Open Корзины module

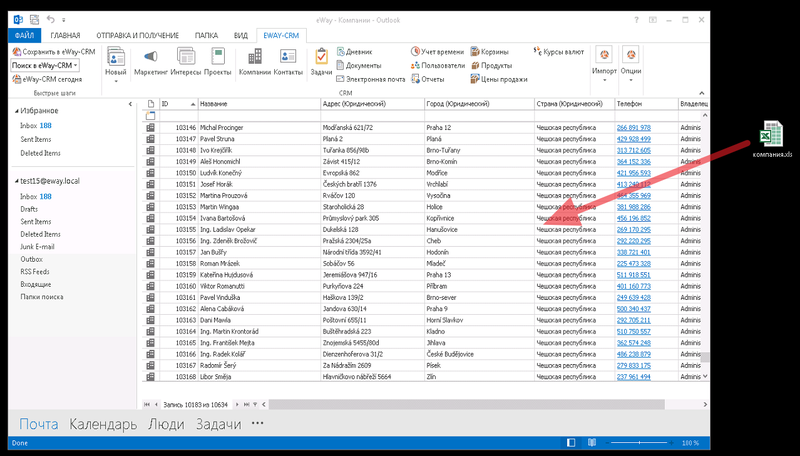click(489, 52)
